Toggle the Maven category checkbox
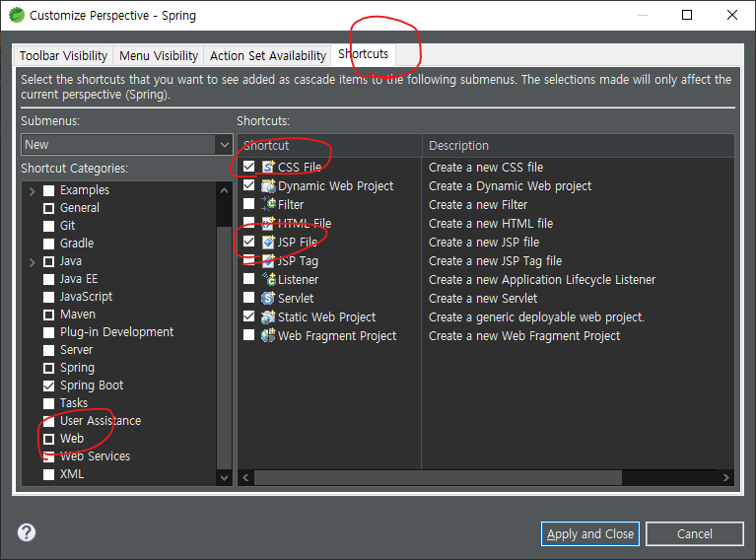This screenshot has width=756, height=560. pyautogui.click(x=48, y=315)
